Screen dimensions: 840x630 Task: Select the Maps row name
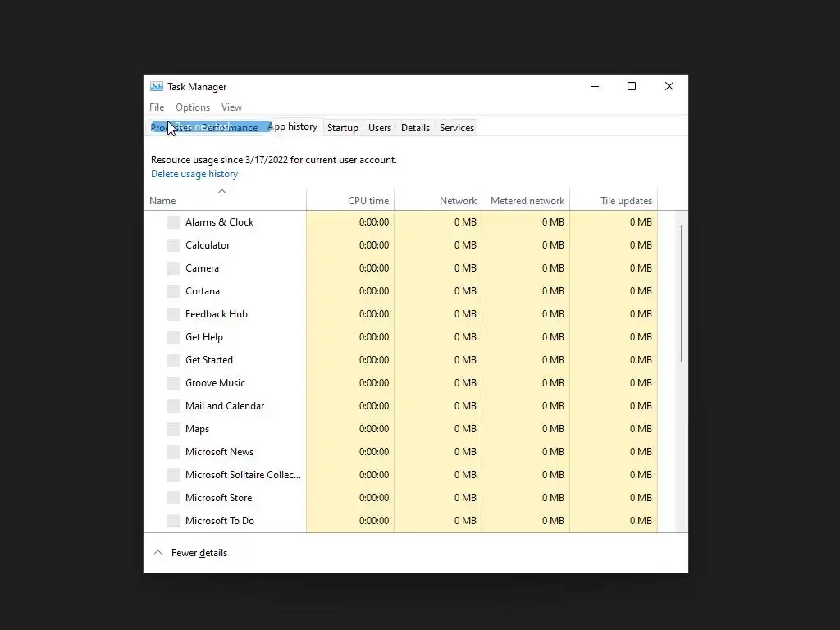[x=197, y=429]
